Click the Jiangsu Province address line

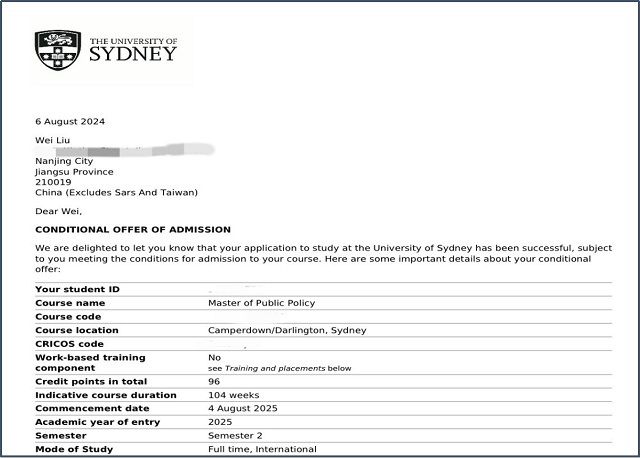click(x=74, y=172)
